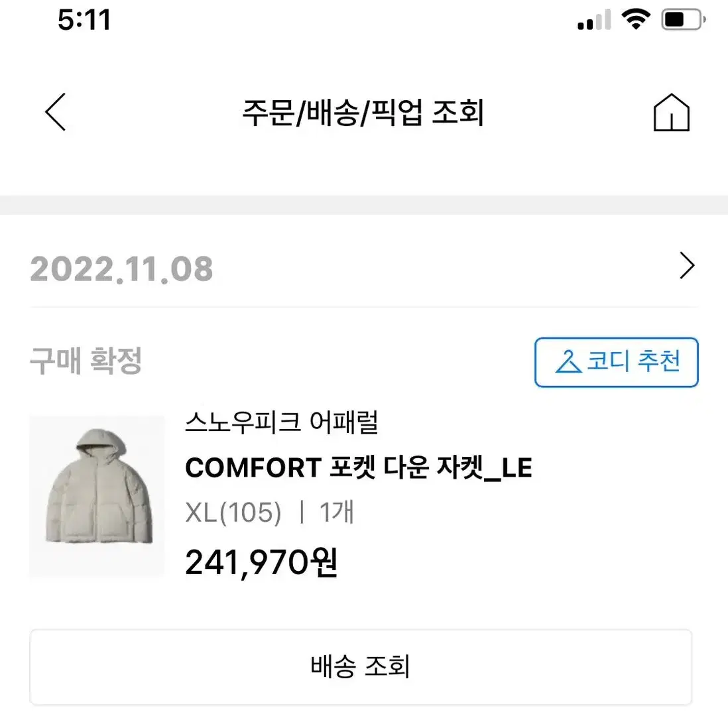Image resolution: width=728 pixels, height=728 pixels.
Task: Tap the 5:11 clock in status bar
Action: tap(84, 20)
